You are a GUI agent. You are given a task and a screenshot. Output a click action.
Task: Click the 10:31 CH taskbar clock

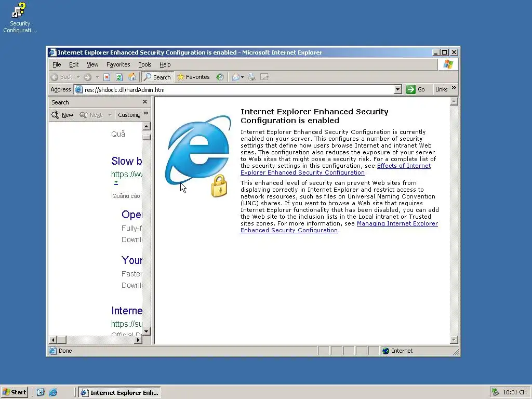(515, 393)
